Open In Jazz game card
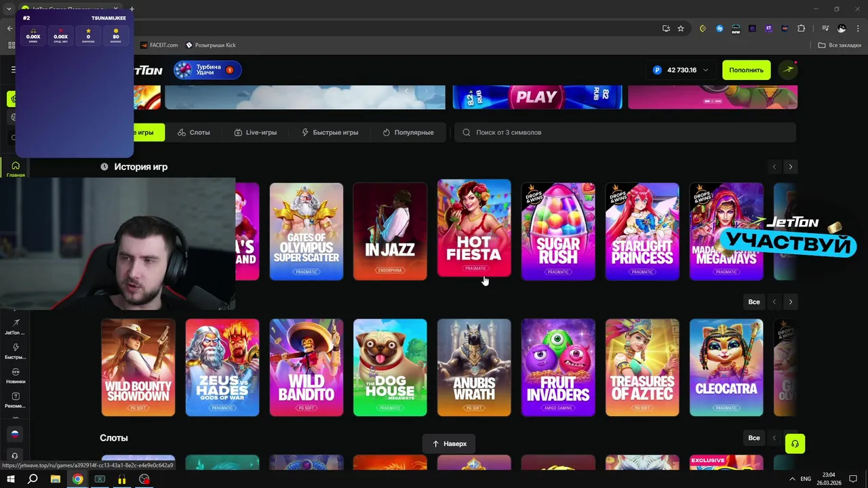The height and width of the screenshot is (488, 868). 390,231
